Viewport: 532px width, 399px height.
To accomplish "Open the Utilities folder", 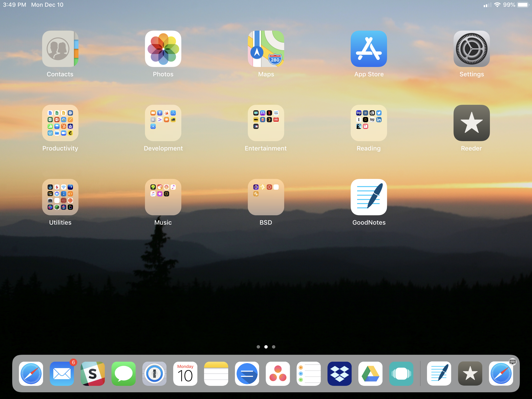I will (60, 197).
